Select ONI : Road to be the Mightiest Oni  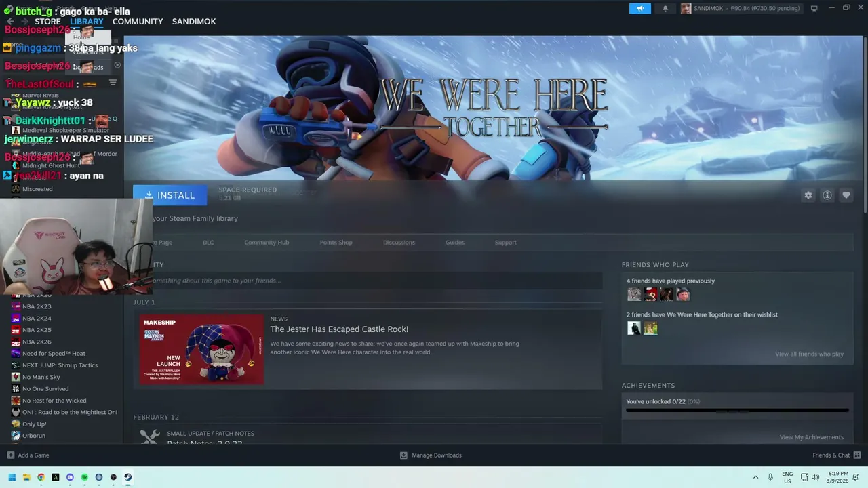tap(70, 412)
